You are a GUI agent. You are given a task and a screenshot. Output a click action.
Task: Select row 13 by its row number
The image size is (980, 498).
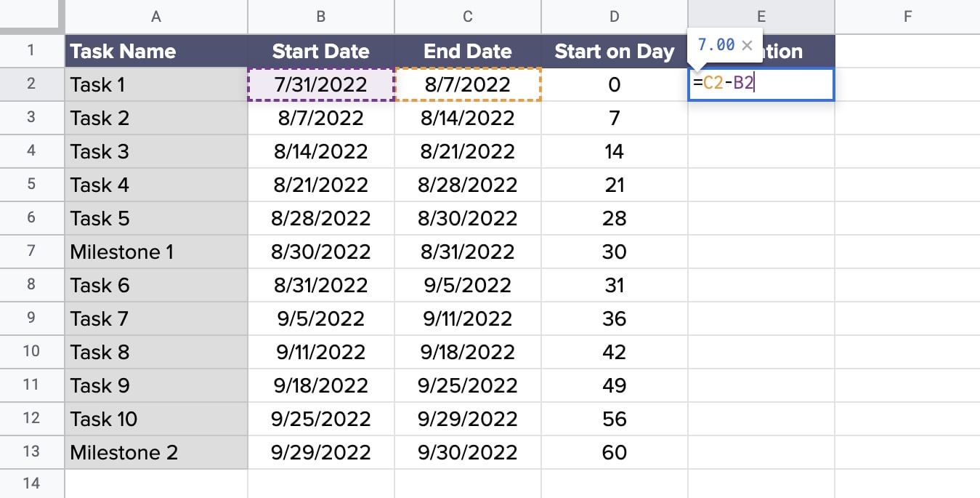[32, 452]
